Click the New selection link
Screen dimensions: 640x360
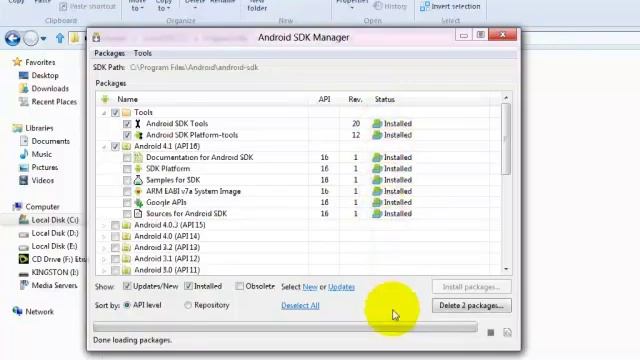[310, 287]
